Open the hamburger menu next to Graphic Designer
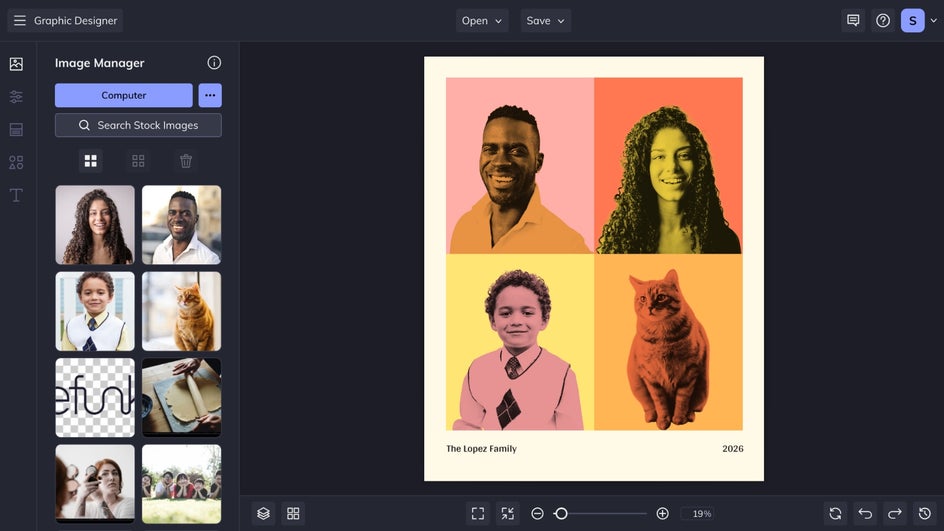The image size is (944, 531). 20,20
